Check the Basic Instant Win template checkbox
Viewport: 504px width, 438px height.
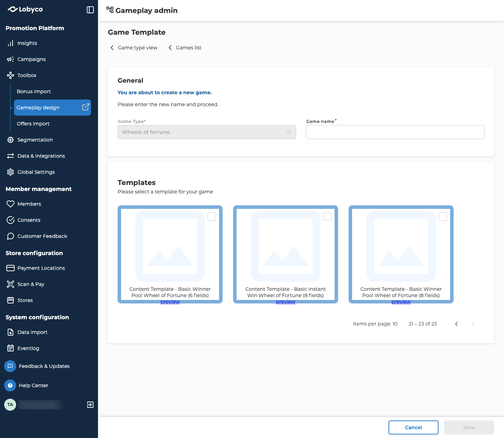[327, 217]
